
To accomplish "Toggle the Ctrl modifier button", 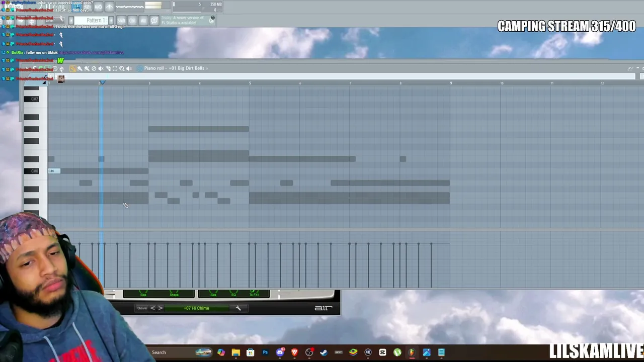I will tap(132, 21).
